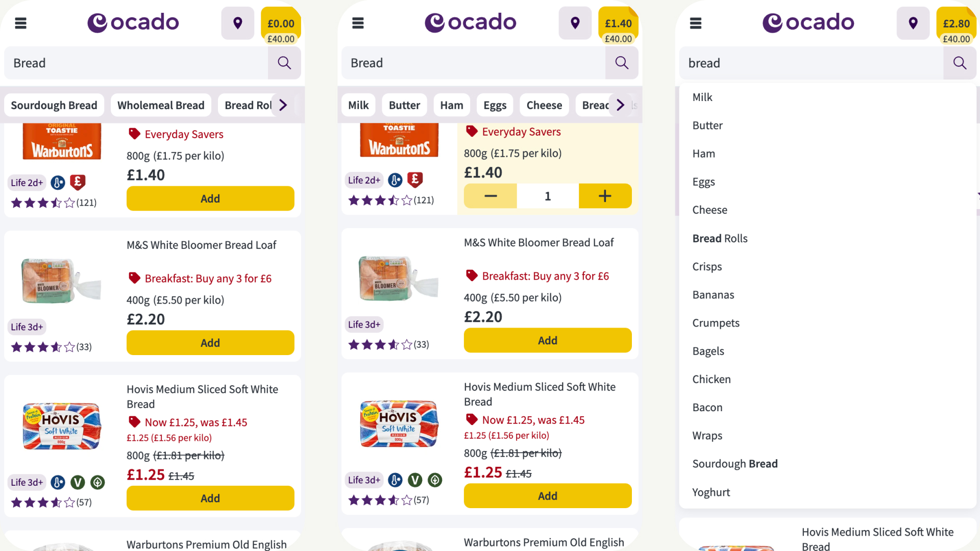Select Crumpets from search suggestions
The image size is (980, 551).
pos(716,323)
